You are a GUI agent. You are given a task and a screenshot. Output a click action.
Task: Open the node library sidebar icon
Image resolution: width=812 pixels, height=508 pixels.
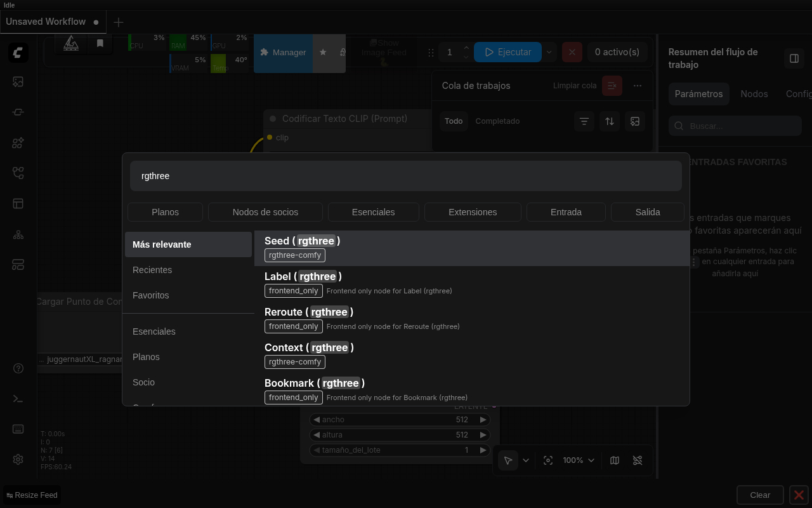pos(18,143)
